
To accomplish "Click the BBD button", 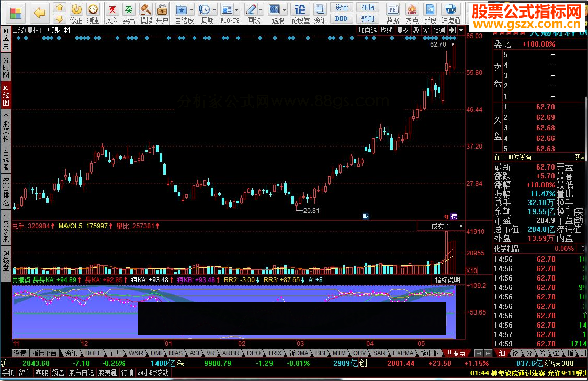I will [x=342, y=18].
